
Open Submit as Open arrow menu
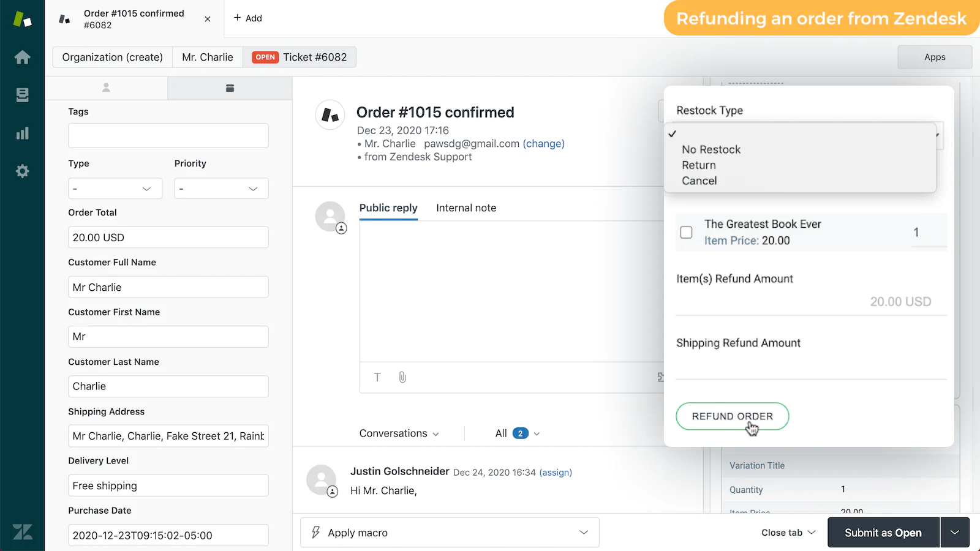pyautogui.click(x=955, y=533)
